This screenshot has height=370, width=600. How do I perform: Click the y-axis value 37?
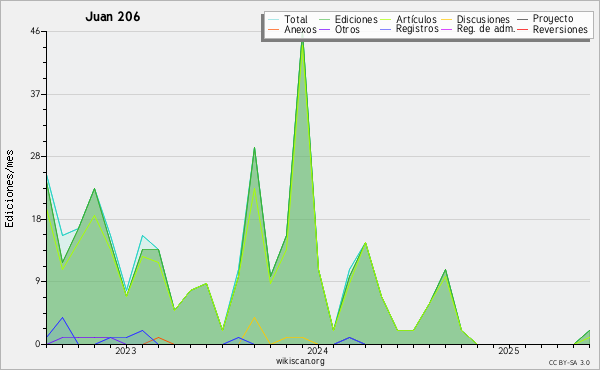[x=35, y=94]
